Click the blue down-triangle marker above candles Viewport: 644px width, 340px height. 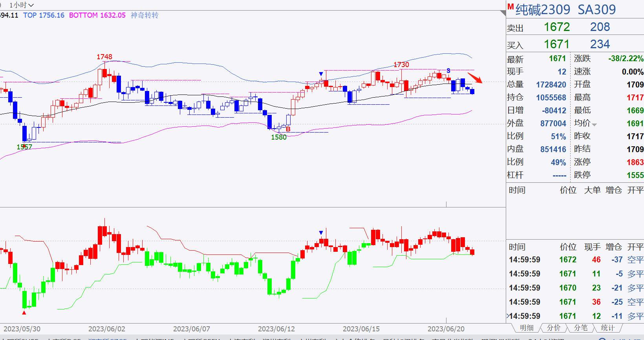pyautogui.click(x=321, y=74)
